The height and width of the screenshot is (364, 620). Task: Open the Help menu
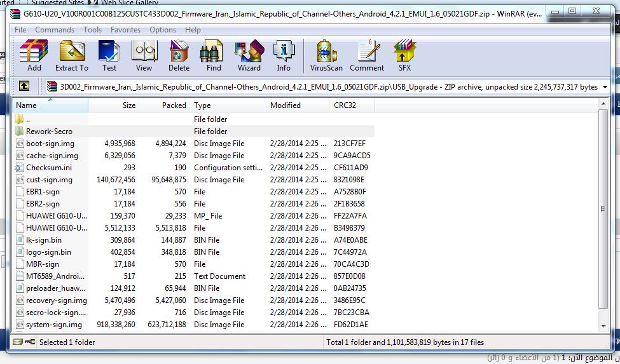193,30
